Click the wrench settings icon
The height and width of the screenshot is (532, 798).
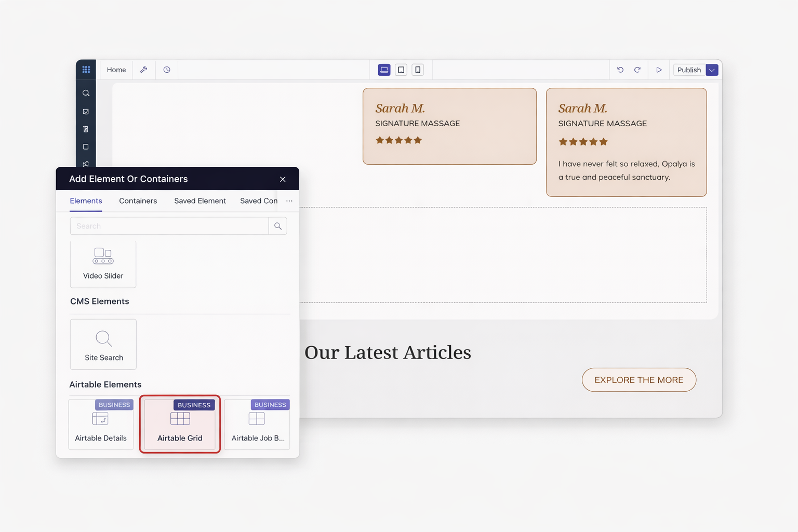(x=144, y=70)
